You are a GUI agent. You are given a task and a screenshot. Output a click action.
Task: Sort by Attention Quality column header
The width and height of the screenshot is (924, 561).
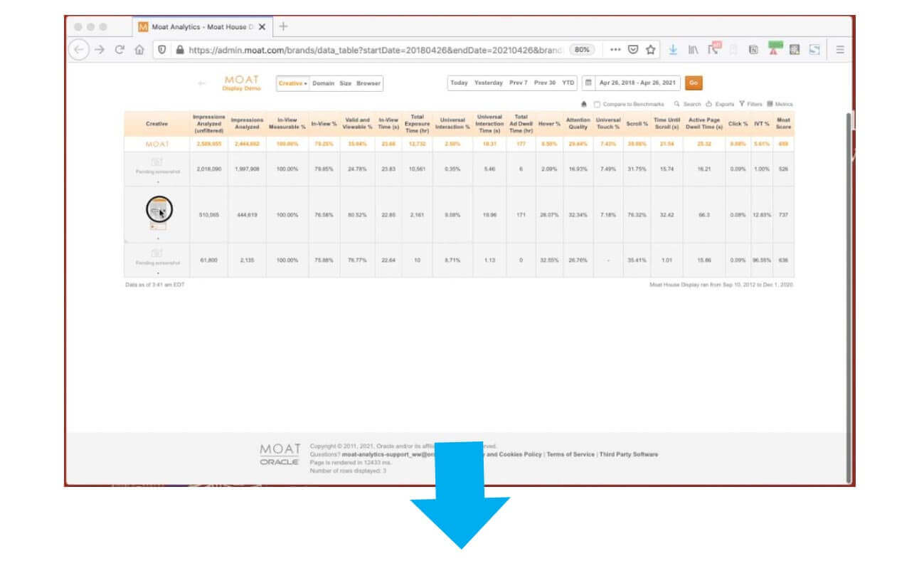[x=578, y=124]
